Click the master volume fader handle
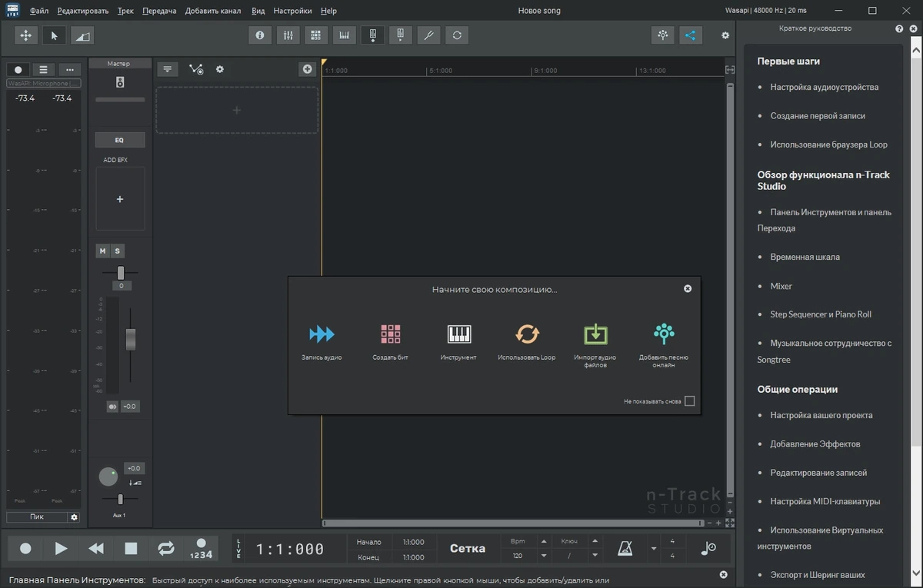 (131, 339)
